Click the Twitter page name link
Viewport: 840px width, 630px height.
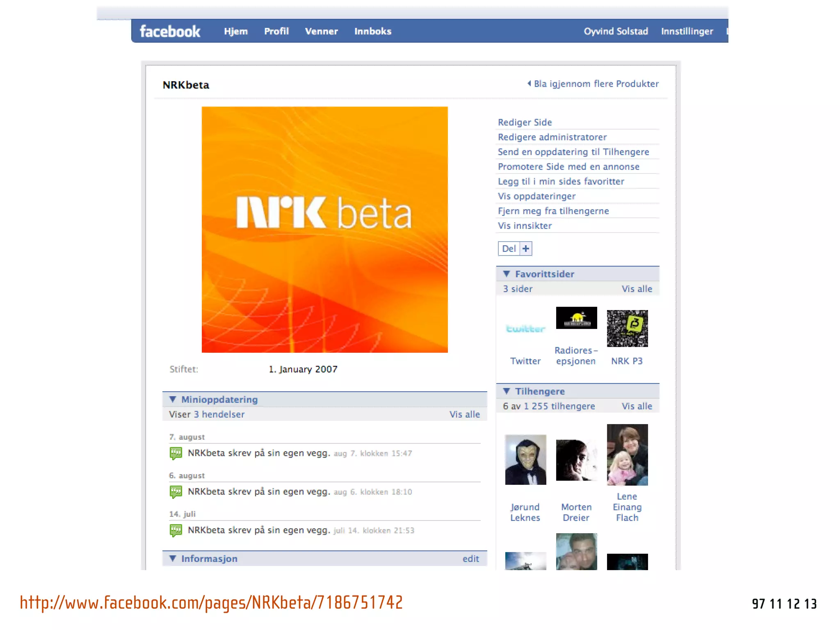(x=525, y=361)
